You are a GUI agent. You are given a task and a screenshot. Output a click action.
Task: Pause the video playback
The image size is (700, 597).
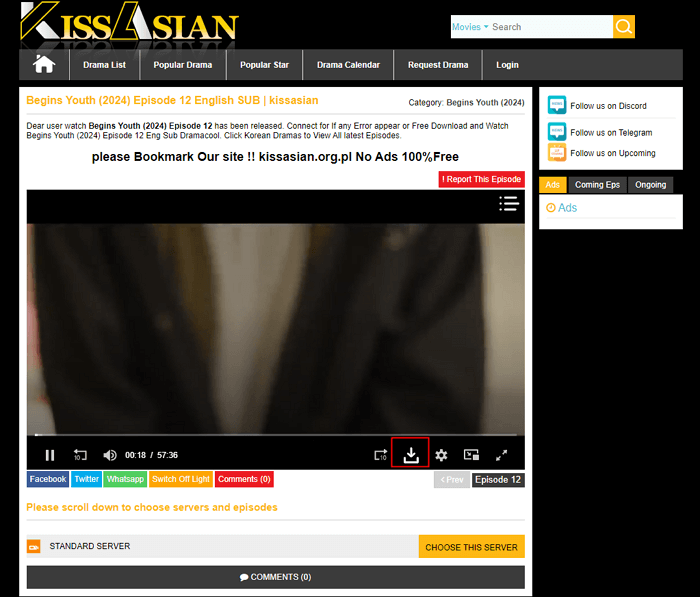[x=50, y=455]
